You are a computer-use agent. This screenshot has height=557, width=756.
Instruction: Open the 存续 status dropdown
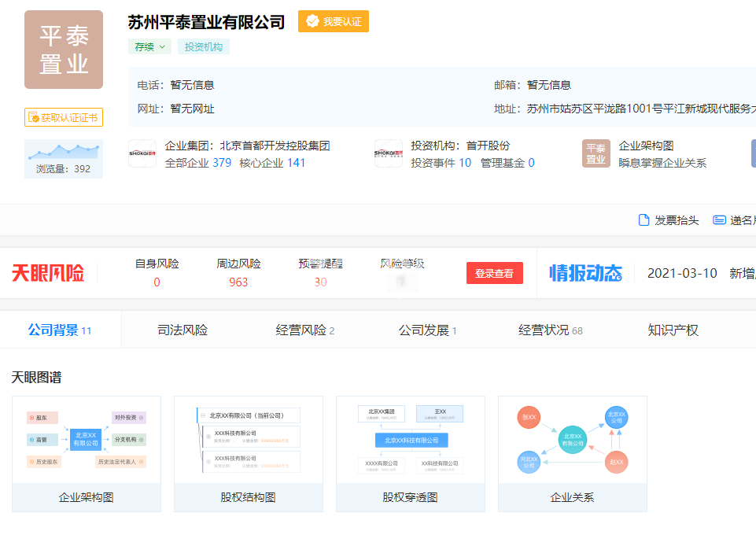pos(149,46)
